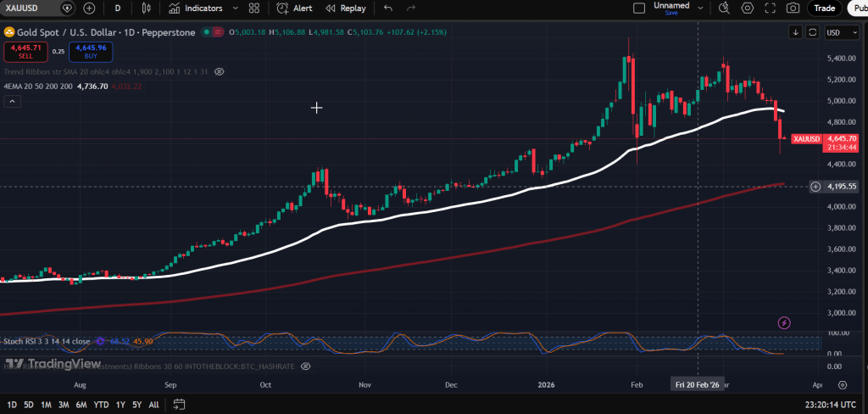This screenshot has height=414, width=868.
Task: Click the XAUUSD symbol search field
Action: pyautogui.click(x=28, y=8)
